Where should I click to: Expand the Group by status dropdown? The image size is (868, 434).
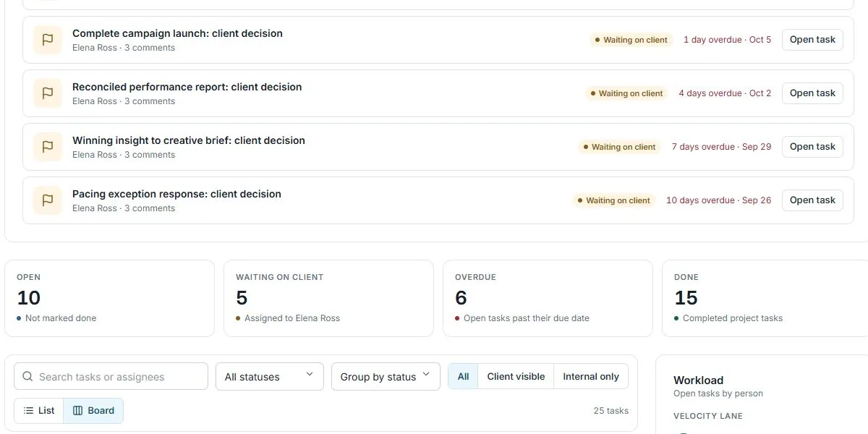[386, 377]
